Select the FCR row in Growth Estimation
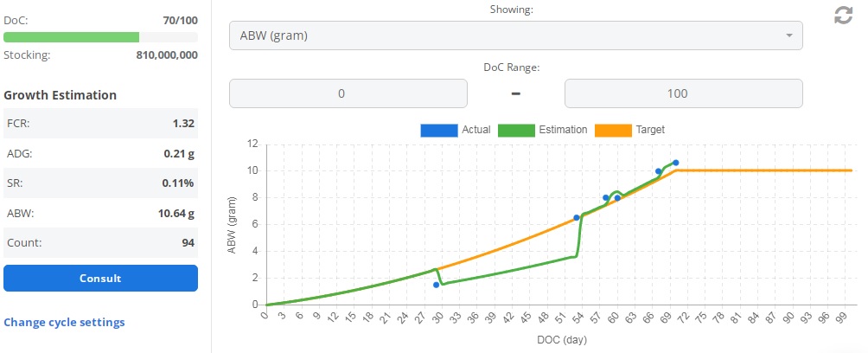Viewport: 868px width, 353px height. (x=100, y=124)
